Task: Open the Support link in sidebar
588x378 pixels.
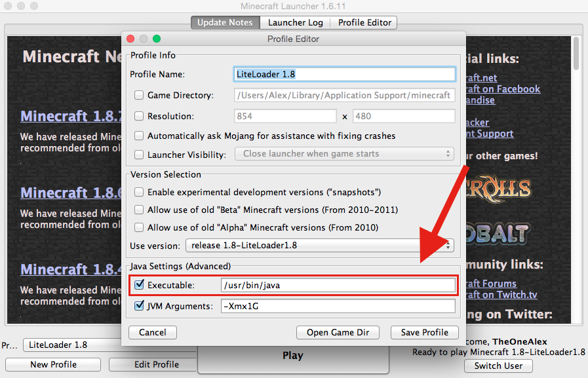Action: [490, 134]
